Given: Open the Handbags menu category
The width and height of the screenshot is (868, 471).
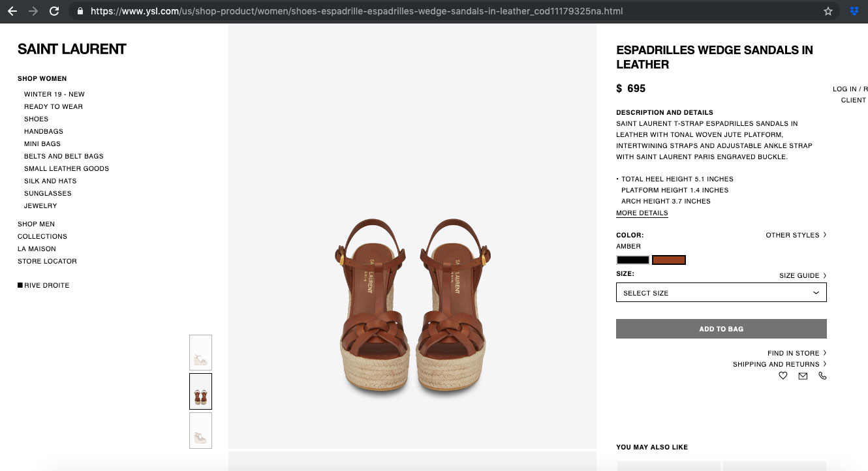Looking at the screenshot, I should (x=44, y=131).
